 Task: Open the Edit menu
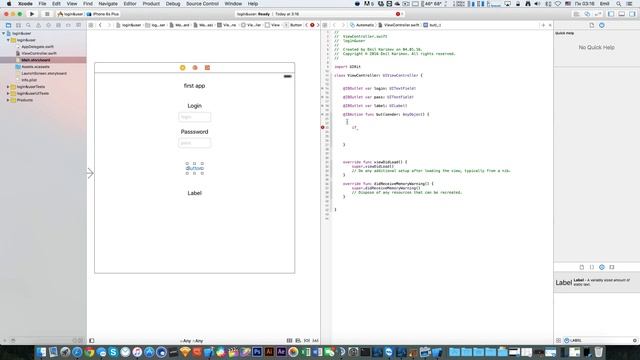coord(56,4)
